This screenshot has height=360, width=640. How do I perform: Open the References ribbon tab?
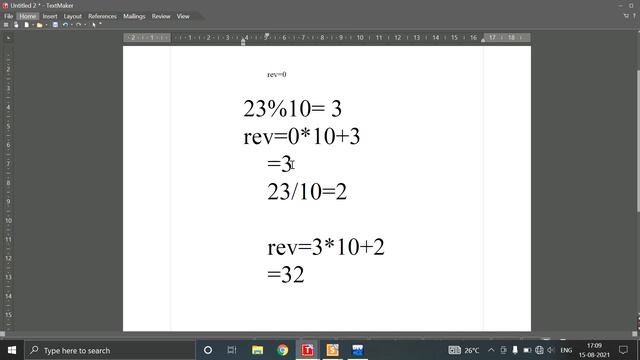coord(102,16)
